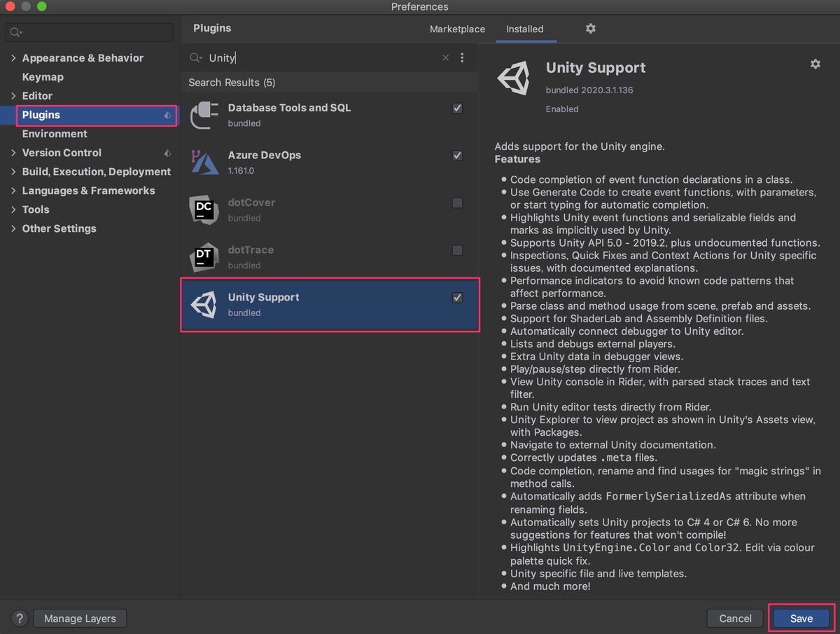Click the Manage Layers button
This screenshot has height=634, width=840.
pyautogui.click(x=80, y=619)
